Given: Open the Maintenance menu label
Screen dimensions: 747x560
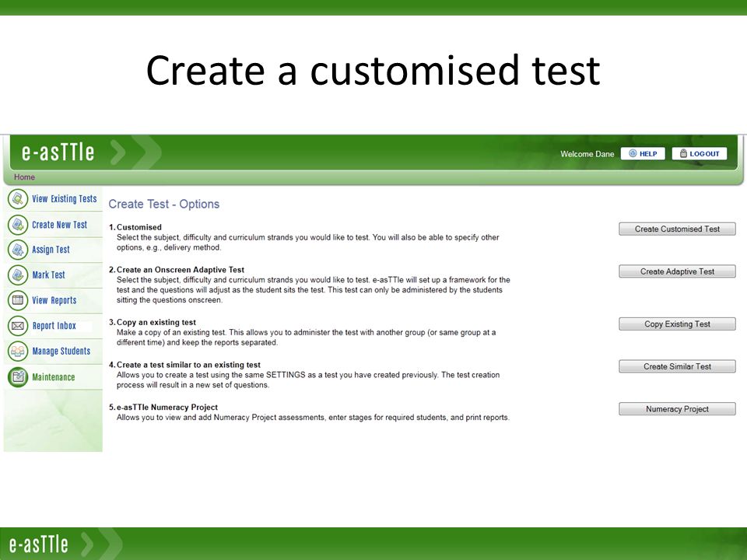Looking at the screenshot, I should click(54, 377).
